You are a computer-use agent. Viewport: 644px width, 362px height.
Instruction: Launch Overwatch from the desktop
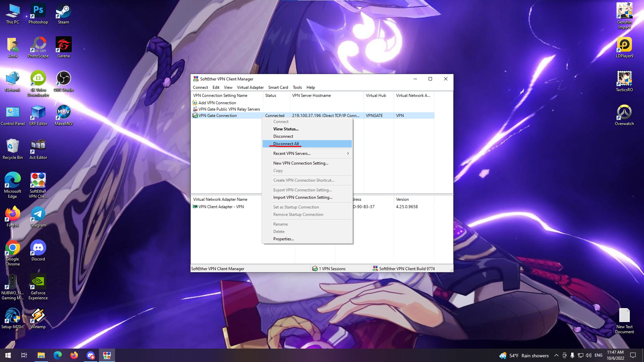(x=624, y=115)
